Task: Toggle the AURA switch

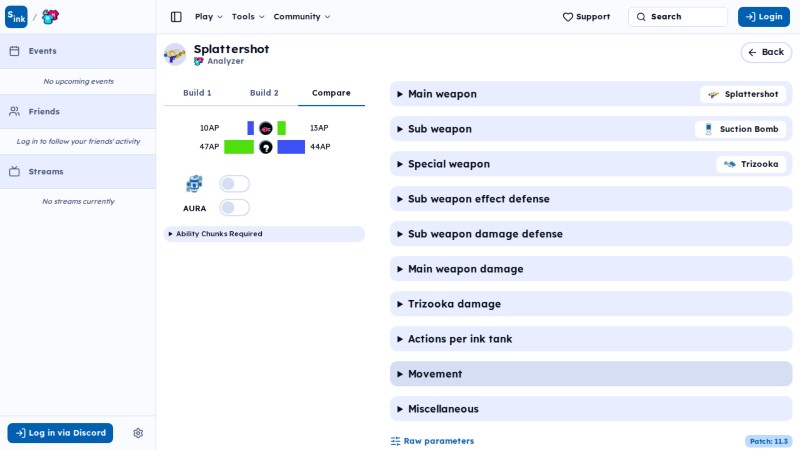Action: tap(235, 208)
